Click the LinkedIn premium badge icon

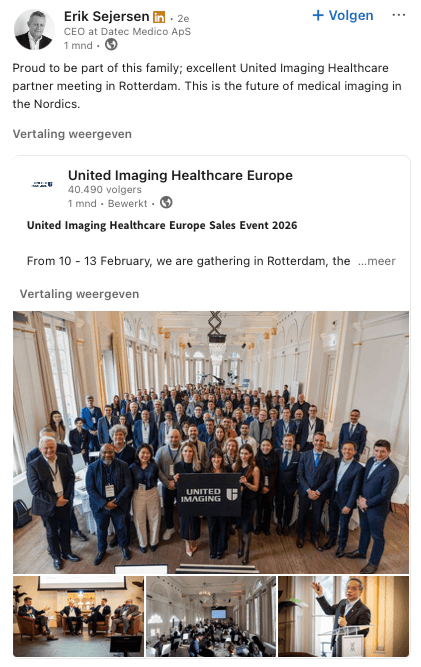(159, 17)
